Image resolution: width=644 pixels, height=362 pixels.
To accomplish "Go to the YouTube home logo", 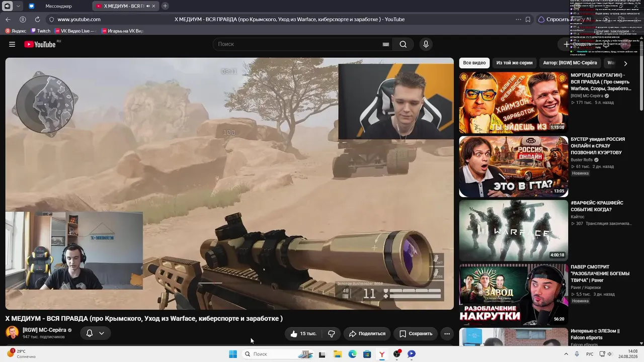I will [40, 44].
